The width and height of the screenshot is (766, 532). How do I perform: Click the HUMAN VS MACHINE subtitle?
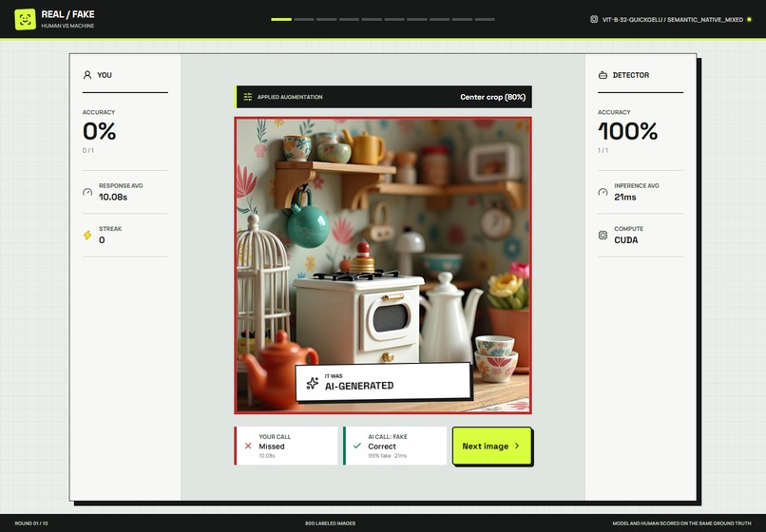point(67,26)
